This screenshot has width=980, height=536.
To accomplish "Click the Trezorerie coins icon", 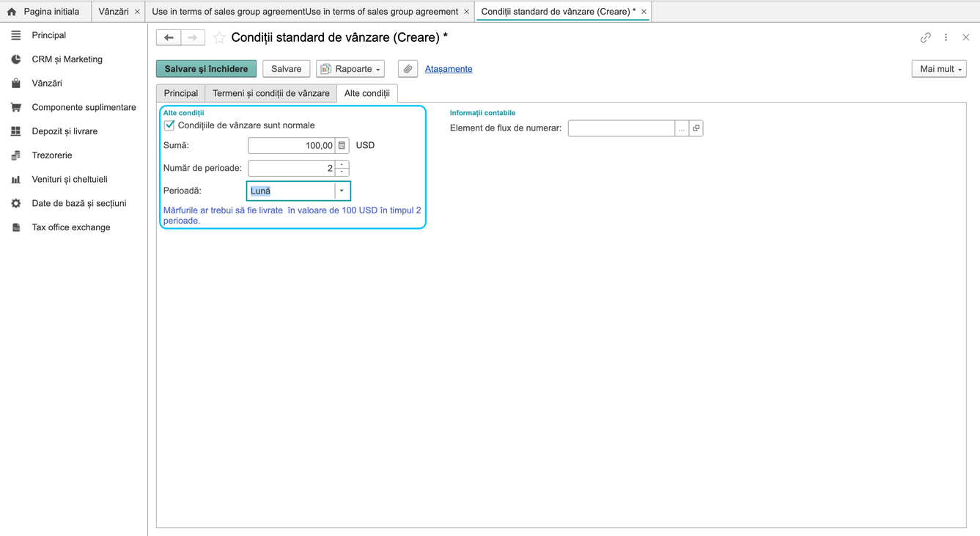I will [x=16, y=155].
